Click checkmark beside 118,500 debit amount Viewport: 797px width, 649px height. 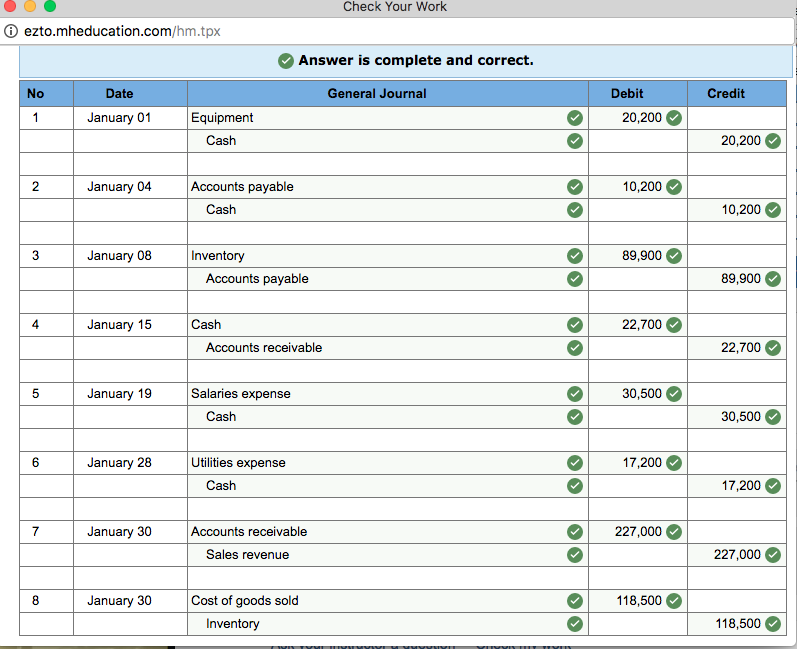pos(674,601)
